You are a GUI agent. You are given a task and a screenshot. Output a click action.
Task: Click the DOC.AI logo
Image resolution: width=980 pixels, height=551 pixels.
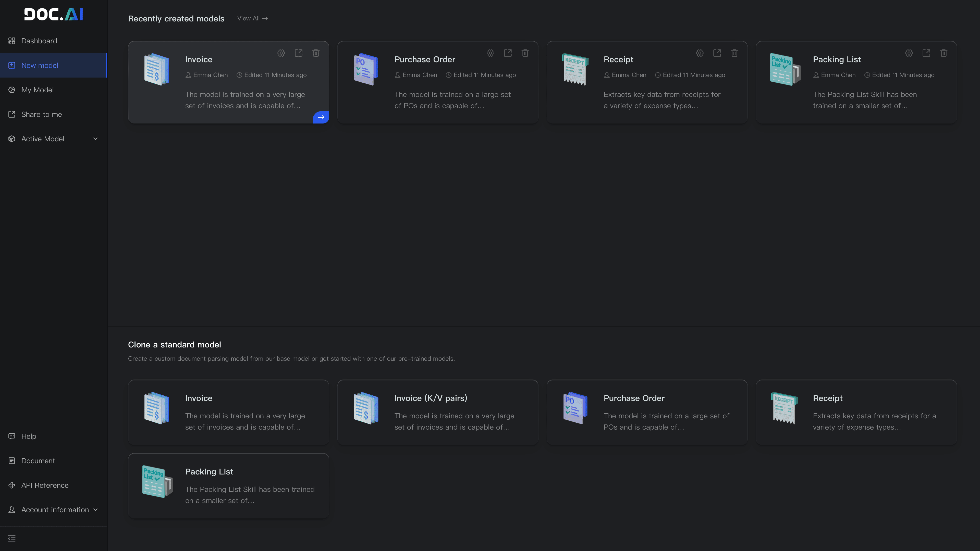click(x=54, y=15)
